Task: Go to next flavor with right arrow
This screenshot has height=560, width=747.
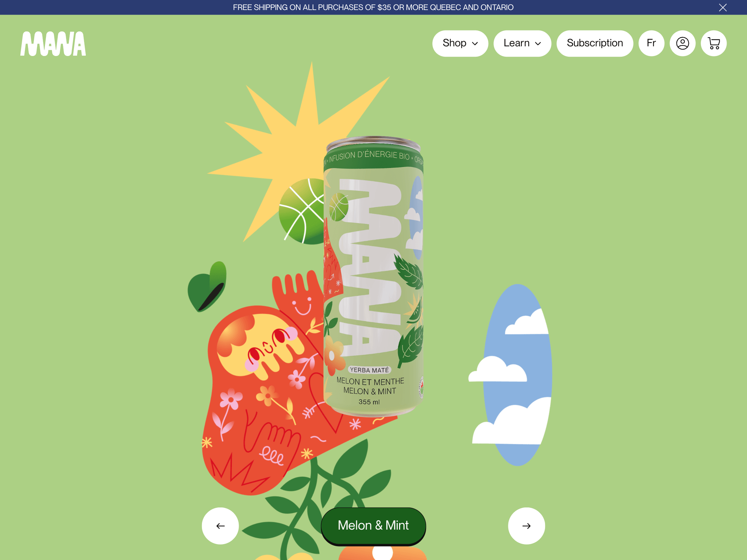Action: 526,525
